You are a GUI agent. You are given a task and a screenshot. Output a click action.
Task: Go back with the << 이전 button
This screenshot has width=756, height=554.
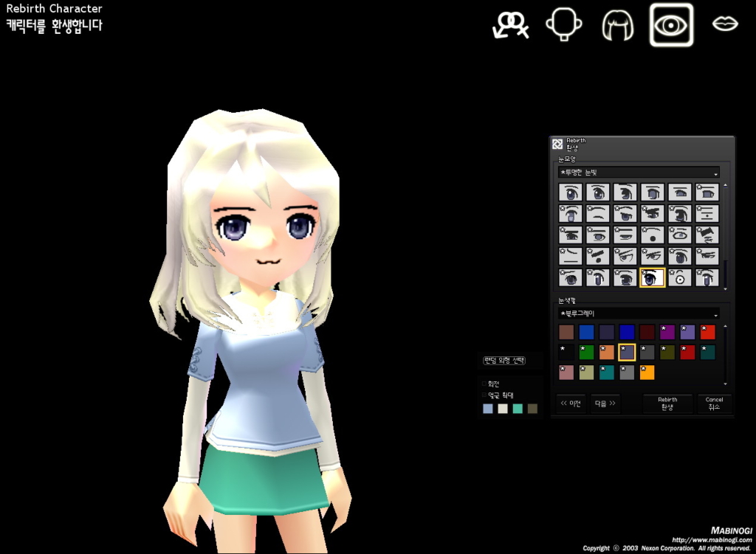click(x=571, y=404)
